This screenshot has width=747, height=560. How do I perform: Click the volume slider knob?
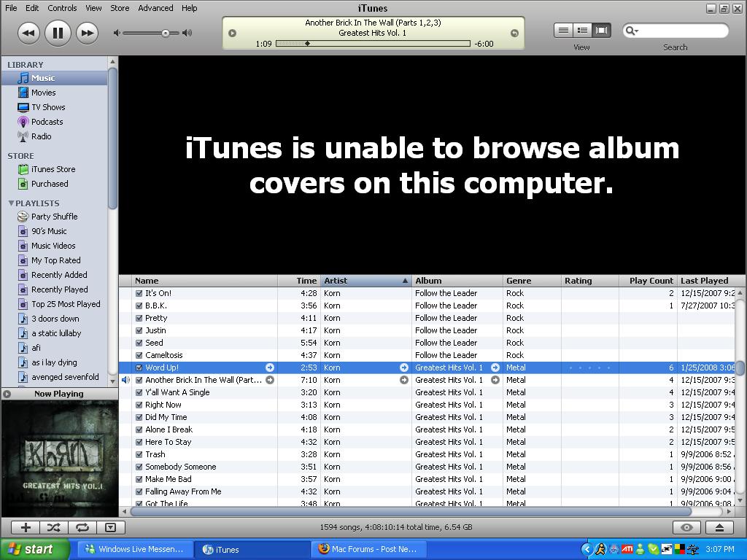(x=166, y=33)
